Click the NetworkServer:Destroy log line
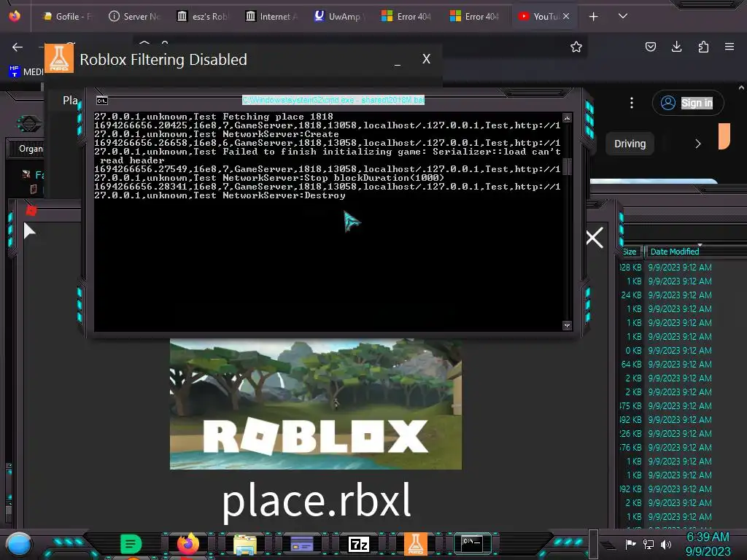The width and height of the screenshot is (747, 560). (x=220, y=195)
